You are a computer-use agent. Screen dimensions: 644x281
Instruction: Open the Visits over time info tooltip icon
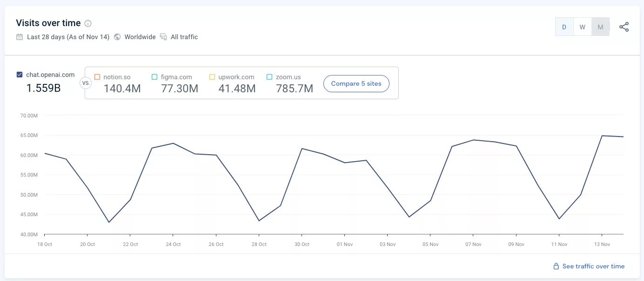click(x=88, y=23)
